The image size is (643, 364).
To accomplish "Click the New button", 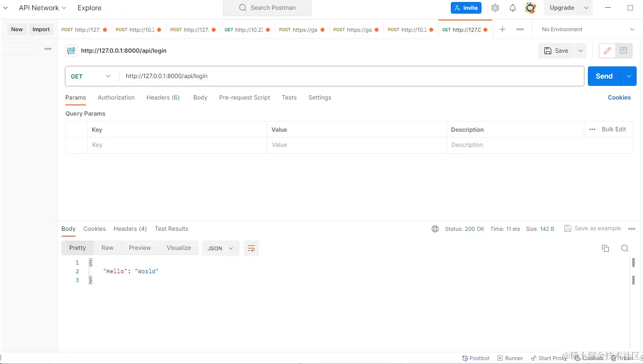I will pos(17,29).
